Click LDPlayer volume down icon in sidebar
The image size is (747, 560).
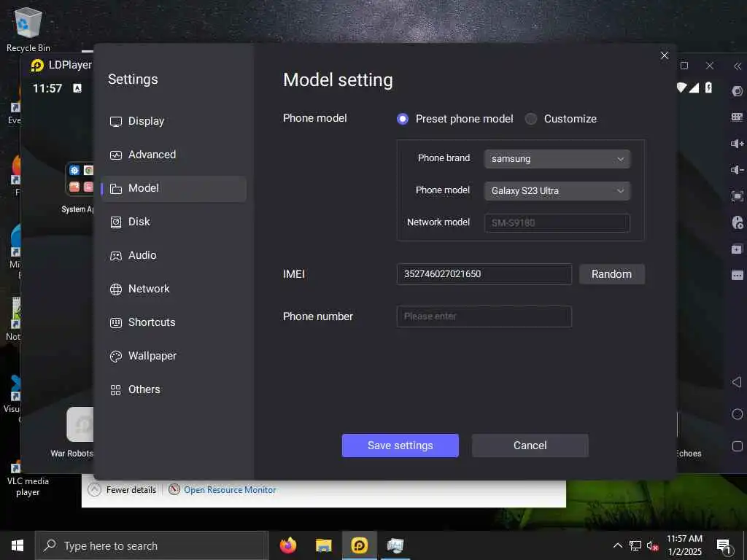pyautogui.click(x=737, y=170)
